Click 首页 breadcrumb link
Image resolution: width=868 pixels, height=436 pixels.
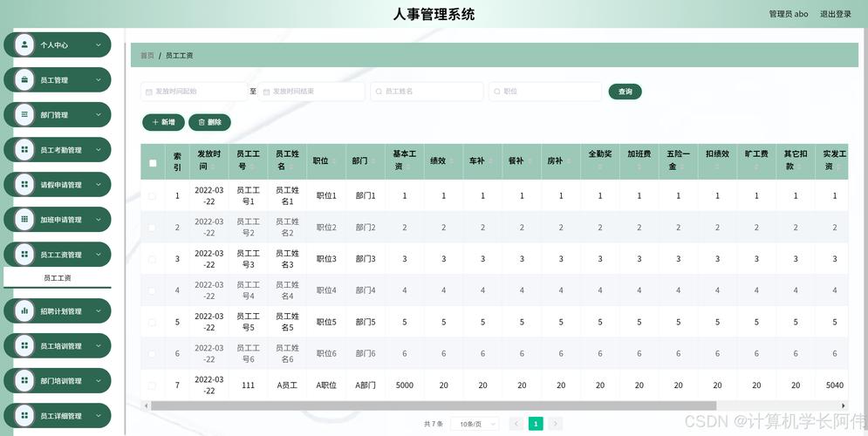[147, 55]
